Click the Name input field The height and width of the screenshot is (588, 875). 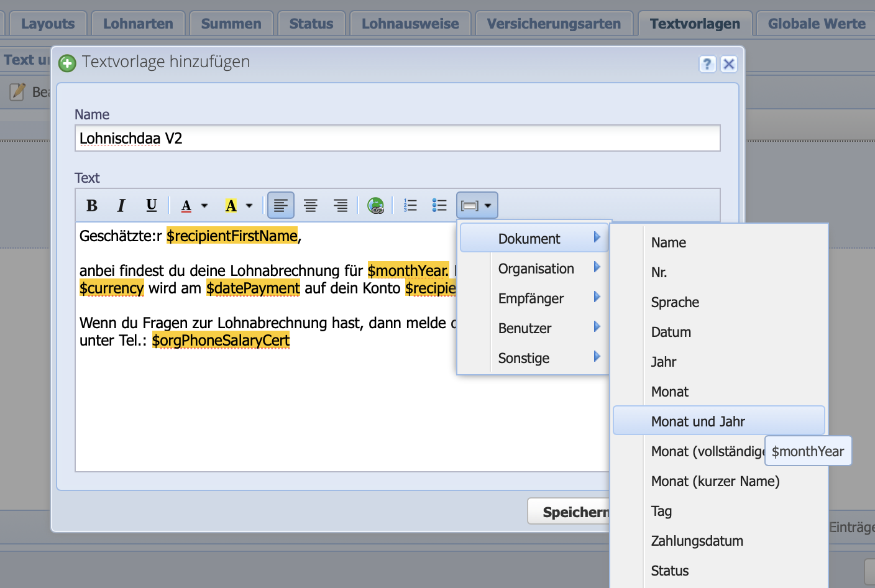click(x=397, y=138)
